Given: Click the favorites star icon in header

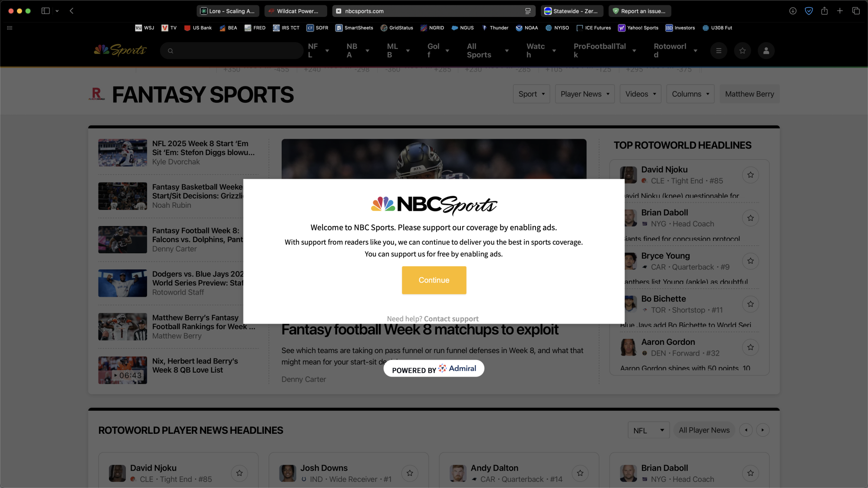Looking at the screenshot, I should pos(743,51).
